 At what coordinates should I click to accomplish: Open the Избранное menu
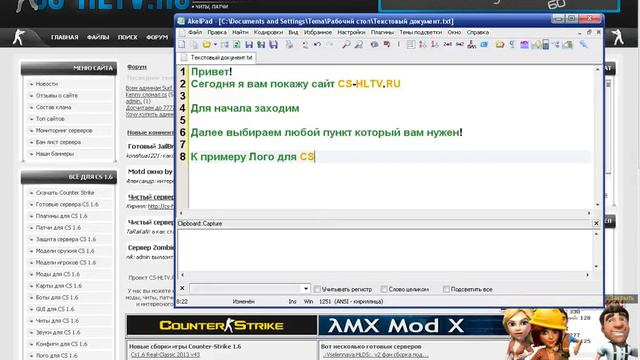(318, 32)
